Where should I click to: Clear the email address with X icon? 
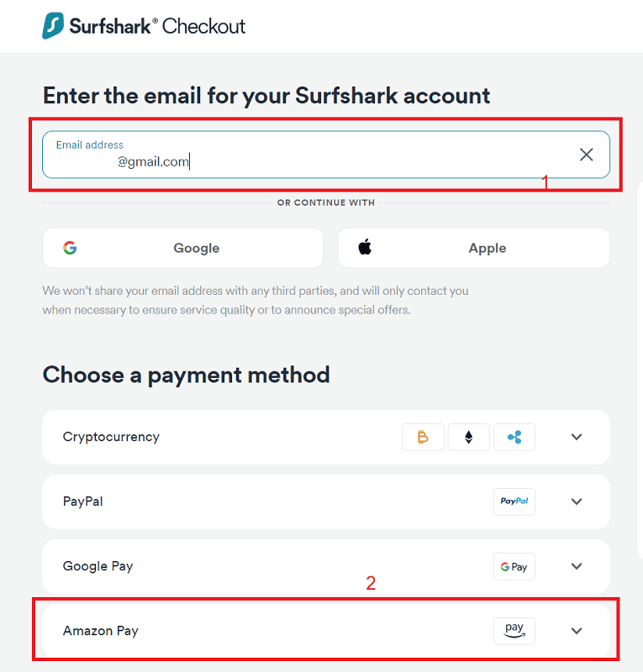click(x=586, y=155)
